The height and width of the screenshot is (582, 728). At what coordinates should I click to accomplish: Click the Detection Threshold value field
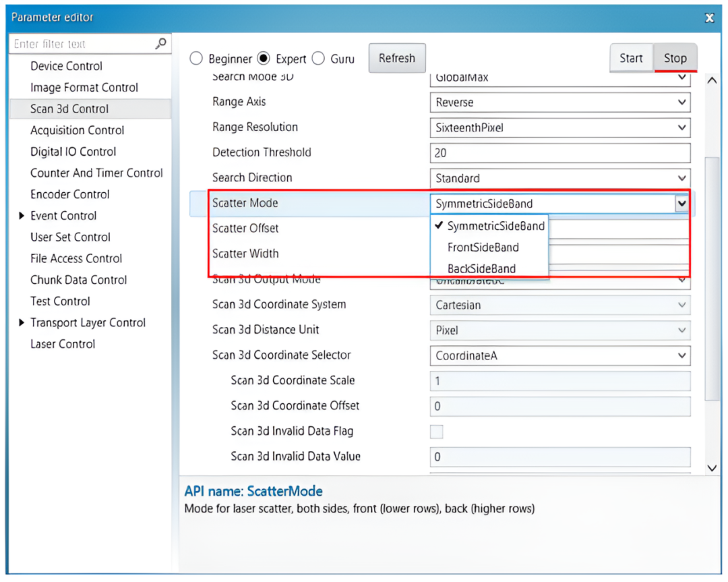click(x=559, y=153)
